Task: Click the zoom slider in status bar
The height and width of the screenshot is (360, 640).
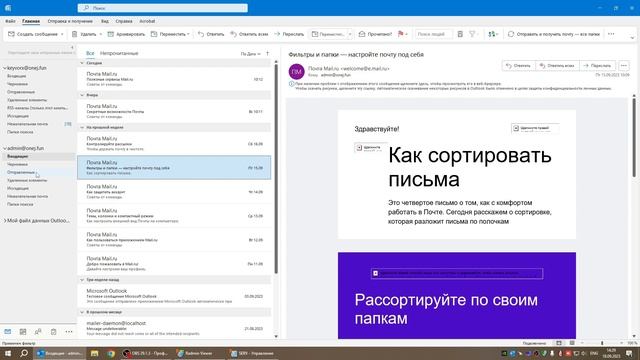Action: coord(602,343)
